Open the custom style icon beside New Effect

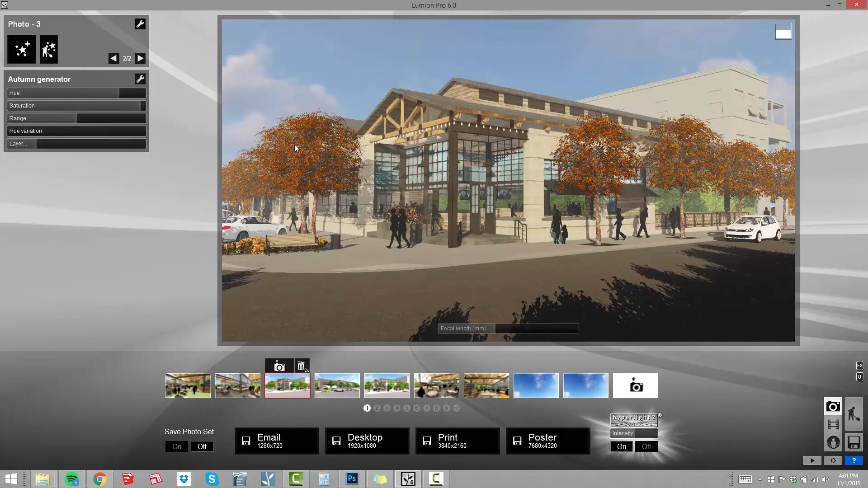pyautogui.click(x=49, y=49)
